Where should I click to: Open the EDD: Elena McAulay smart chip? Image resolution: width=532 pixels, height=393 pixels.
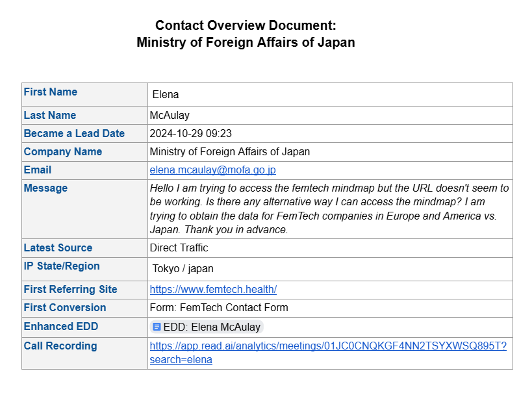[211, 327]
